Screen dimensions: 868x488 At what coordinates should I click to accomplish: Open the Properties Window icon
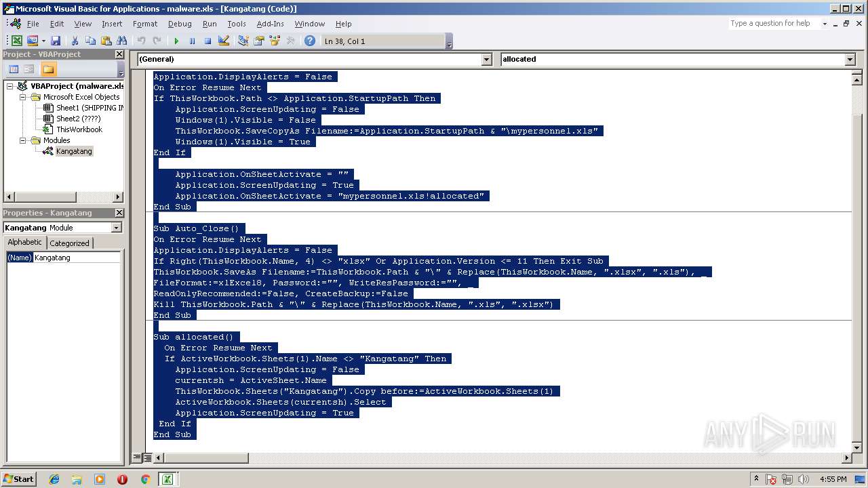(x=259, y=41)
